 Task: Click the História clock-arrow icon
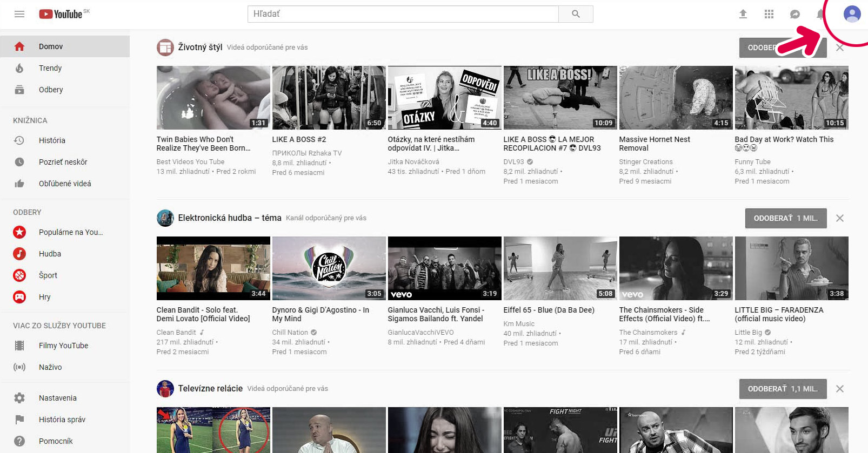19,140
